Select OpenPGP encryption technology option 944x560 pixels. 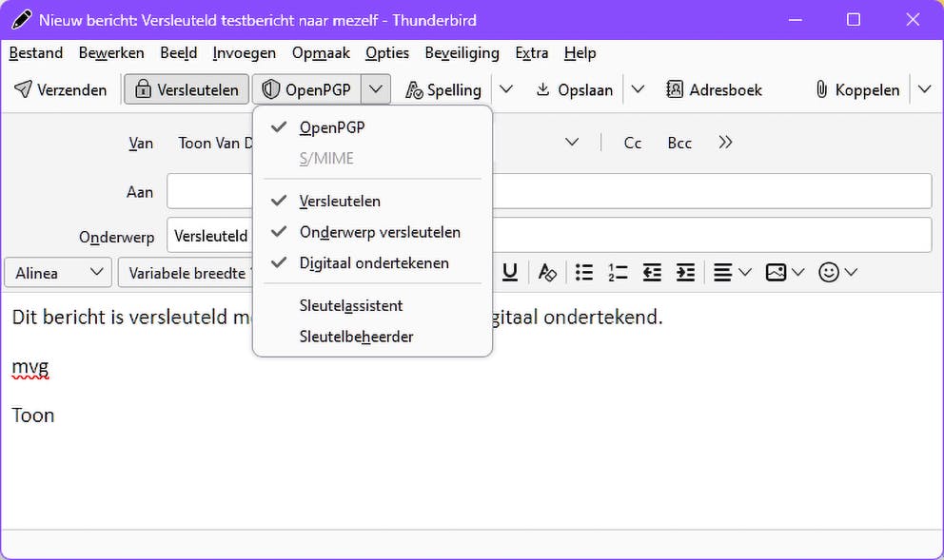[x=373, y=127]
